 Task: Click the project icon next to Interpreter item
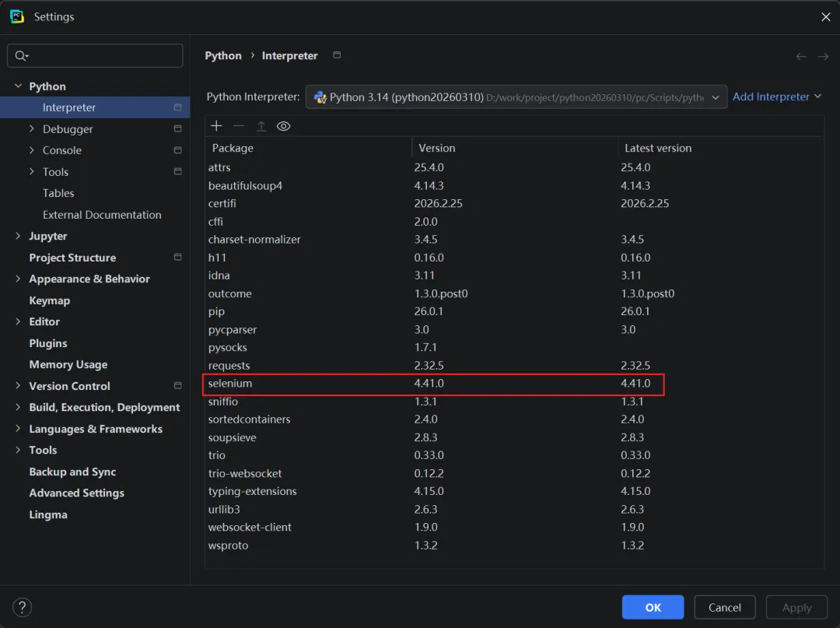point(178,107)
